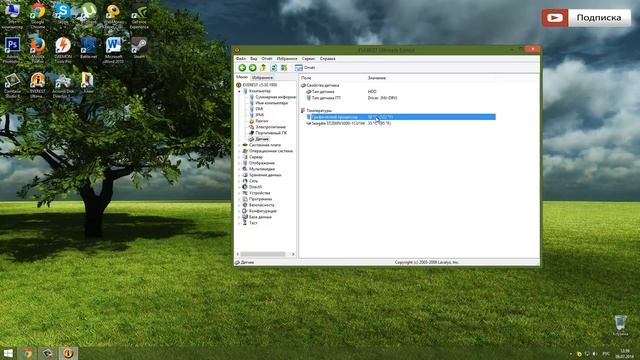The image size is (640, 360).
Task: Switch to the Избранное tab in left panel
Action: 262,78
